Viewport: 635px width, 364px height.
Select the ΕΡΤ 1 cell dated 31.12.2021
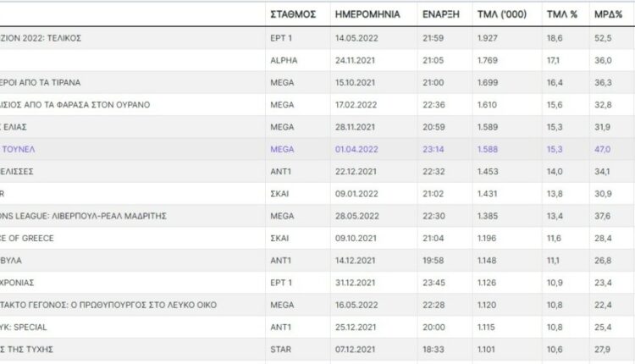[280, 283]
